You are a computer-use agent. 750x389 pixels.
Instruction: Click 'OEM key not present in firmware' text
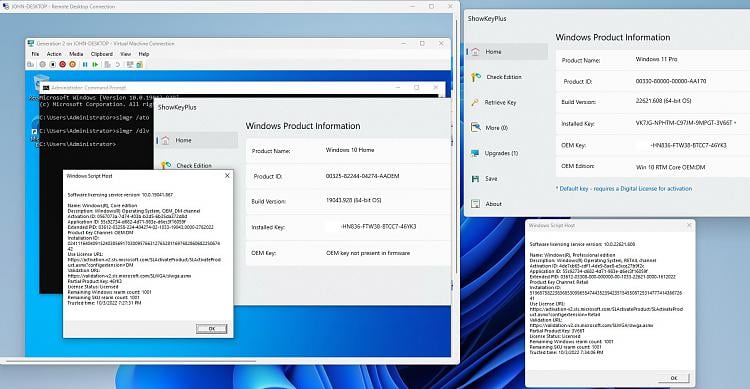coord(368,253)
